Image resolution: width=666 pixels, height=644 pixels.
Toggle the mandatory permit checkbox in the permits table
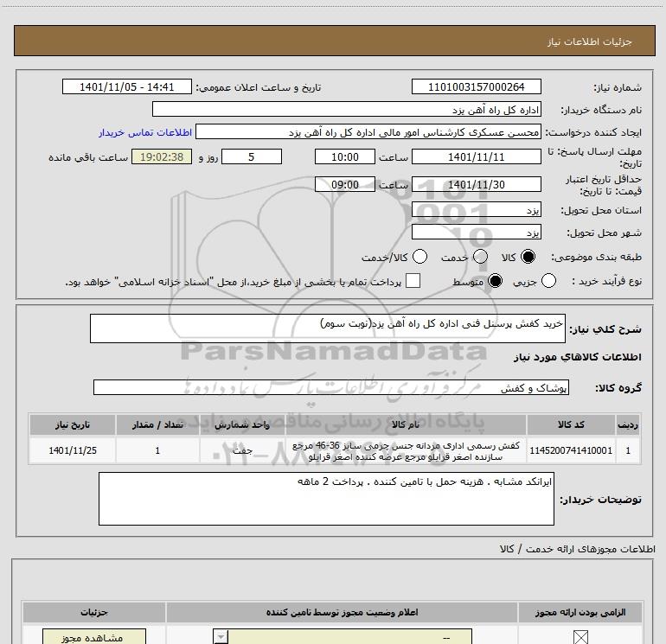click(x=580, y=637)
